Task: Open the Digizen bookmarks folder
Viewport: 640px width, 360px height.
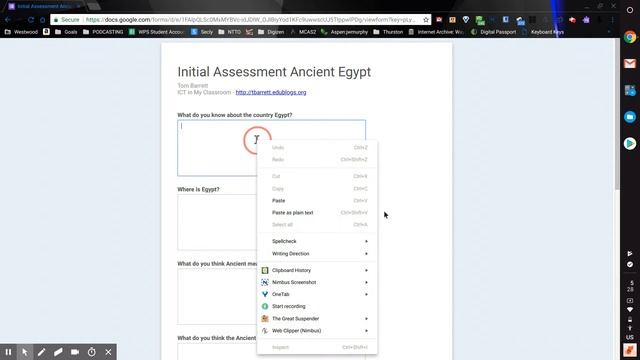Action: point(271,32)
